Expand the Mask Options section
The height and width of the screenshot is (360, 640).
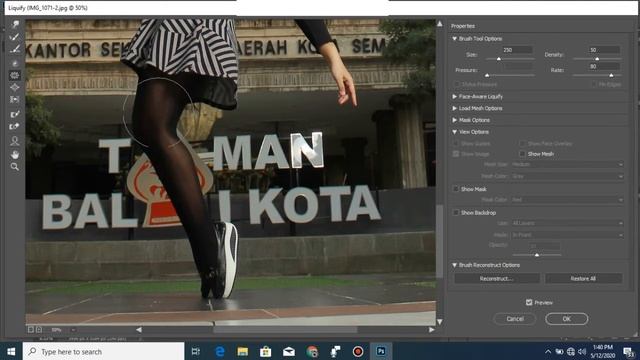[x=454, y=120]
